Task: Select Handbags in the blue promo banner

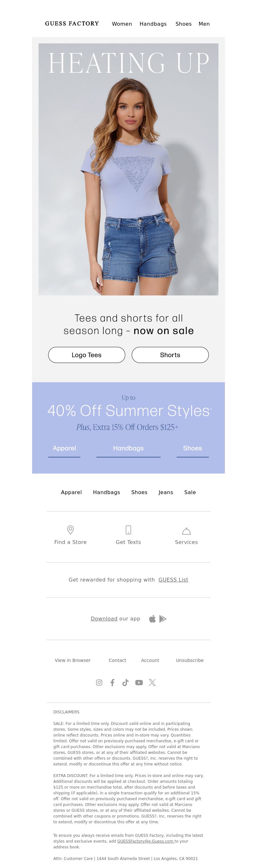Action: [x=128, y=448]
